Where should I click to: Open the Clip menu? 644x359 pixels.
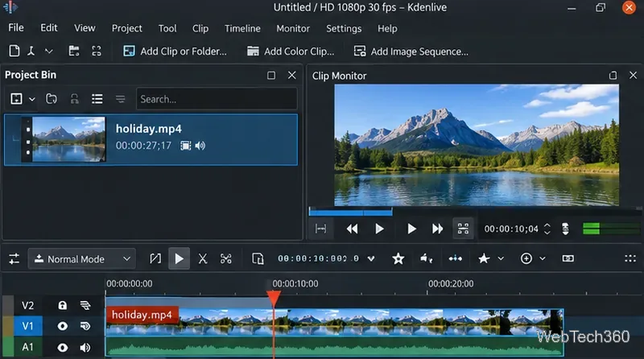[x=200, y=28]
